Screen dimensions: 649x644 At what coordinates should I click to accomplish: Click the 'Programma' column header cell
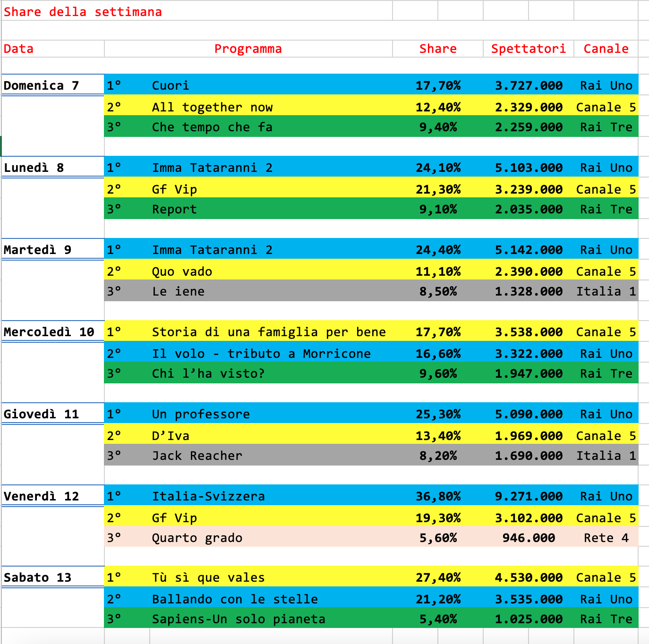pyautogui.click(x=248, y=49)
